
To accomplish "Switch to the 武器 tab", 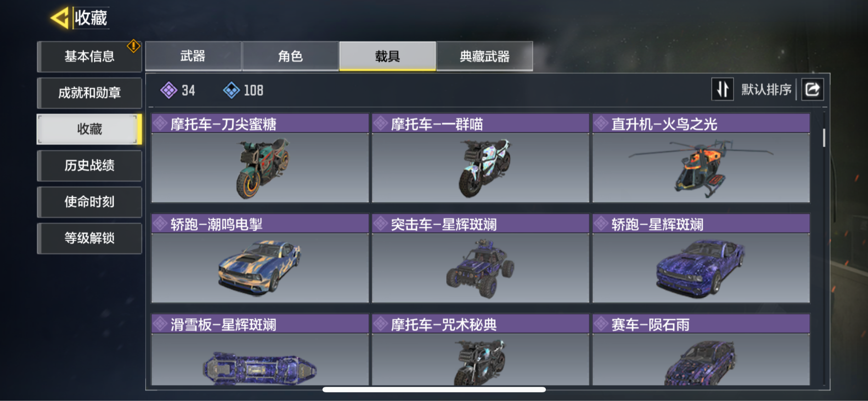I will 193,56.
